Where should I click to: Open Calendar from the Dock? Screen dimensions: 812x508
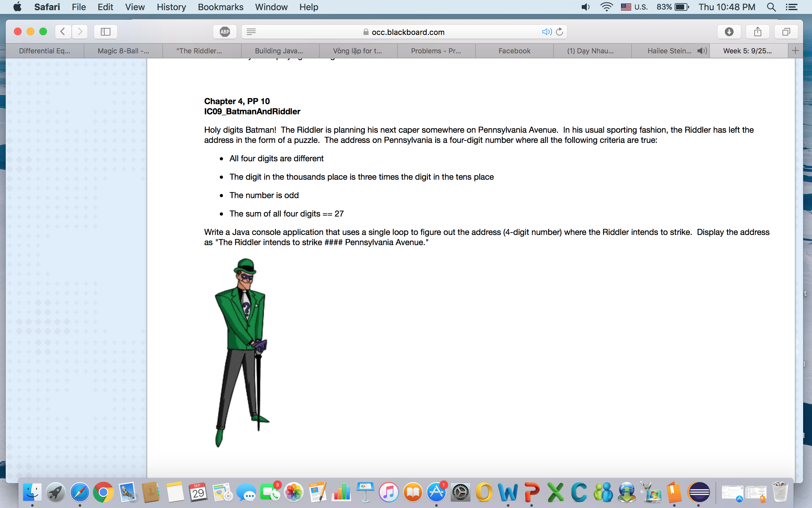tap(198, 492)
